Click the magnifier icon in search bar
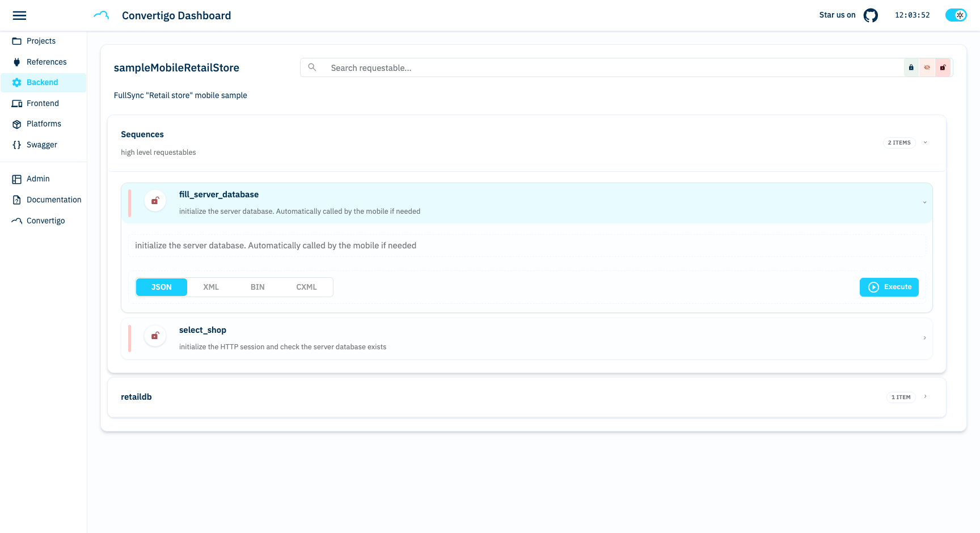Screen dimensions: 980x533 tap(312, 67)
